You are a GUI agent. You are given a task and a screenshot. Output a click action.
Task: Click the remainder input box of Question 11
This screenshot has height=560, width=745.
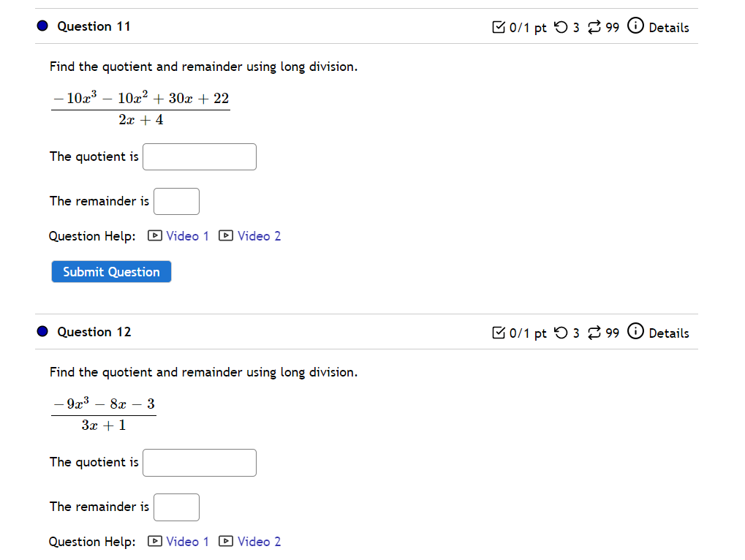pyautogui.click(x=176, y=201)
